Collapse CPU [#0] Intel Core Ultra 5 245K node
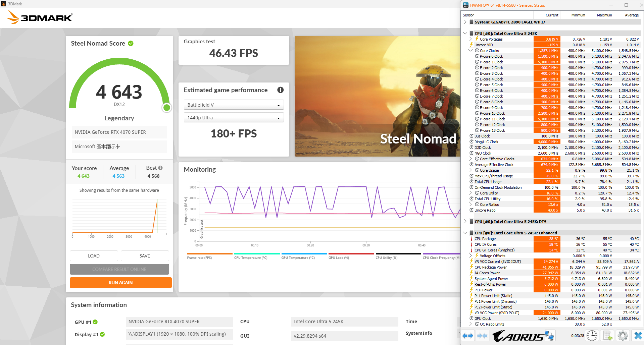Screen dimensions: 644x345 click(x=465, y=34)
